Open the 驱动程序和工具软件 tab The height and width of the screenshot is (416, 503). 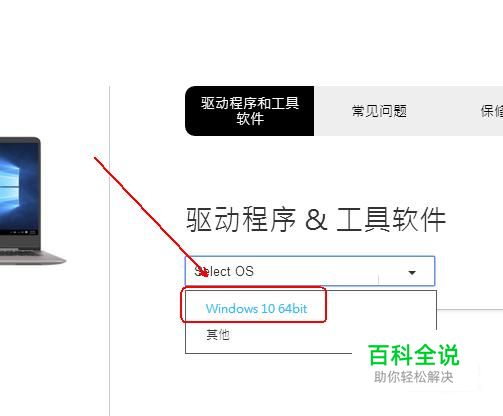pyautogui.click(x=250, y=111)
